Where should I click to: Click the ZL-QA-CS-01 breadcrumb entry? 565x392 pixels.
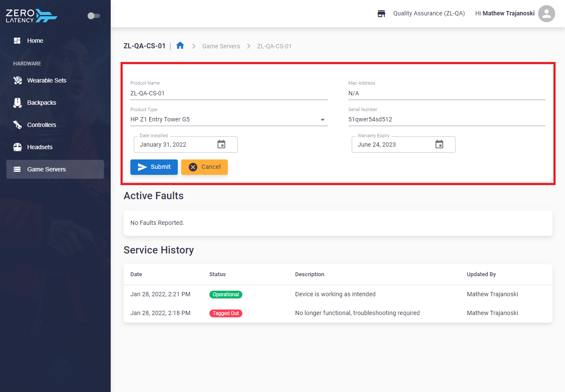click(x=274, y=46)
